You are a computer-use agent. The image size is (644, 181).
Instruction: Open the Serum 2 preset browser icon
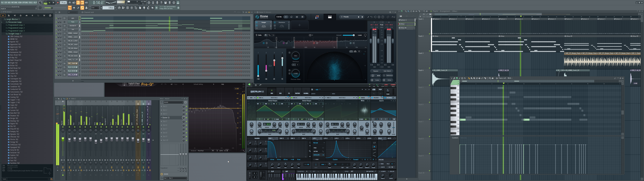tap(374, 89)
